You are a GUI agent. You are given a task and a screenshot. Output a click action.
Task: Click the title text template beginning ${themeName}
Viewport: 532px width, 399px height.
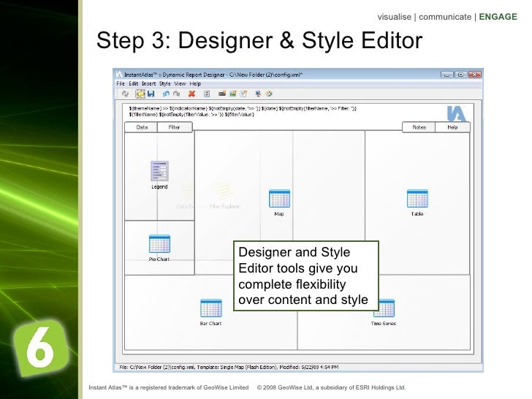tap(243, 112)
